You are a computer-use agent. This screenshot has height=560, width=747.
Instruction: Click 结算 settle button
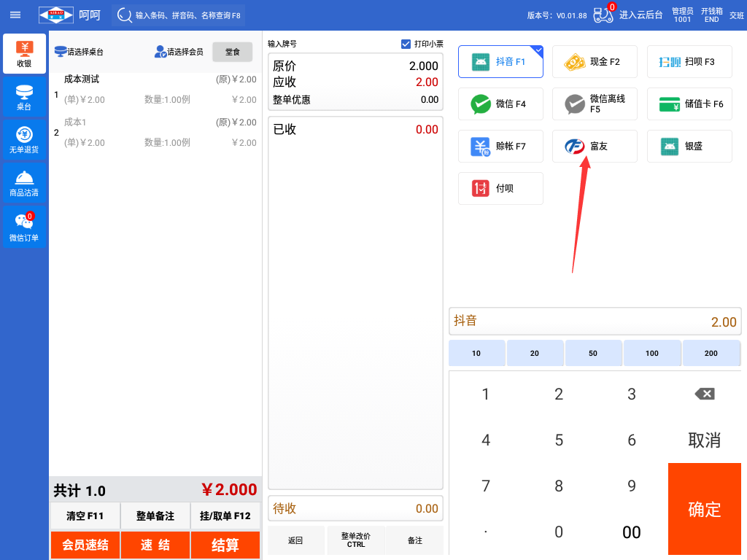tap(225, 545)
